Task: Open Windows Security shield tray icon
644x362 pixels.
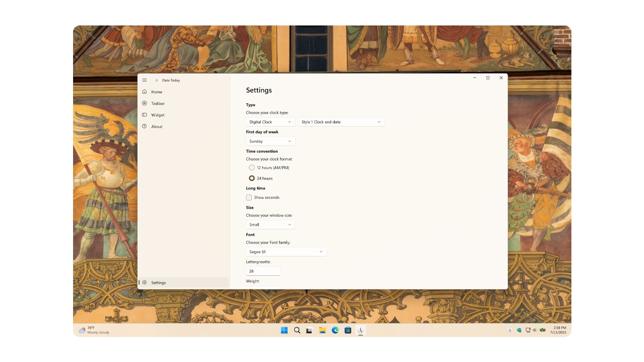Action: [x=519, y=330]
